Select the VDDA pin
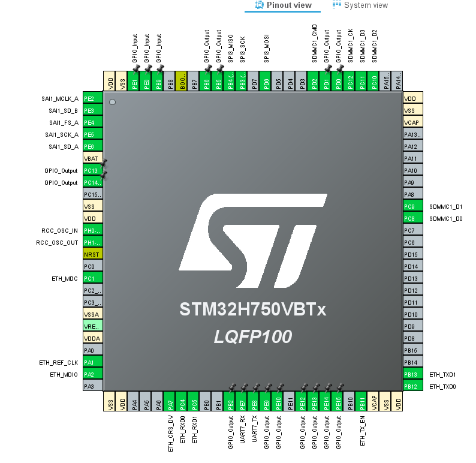This screenshot has width=476, height=463. pyautogui.click(x=93, y=338)
